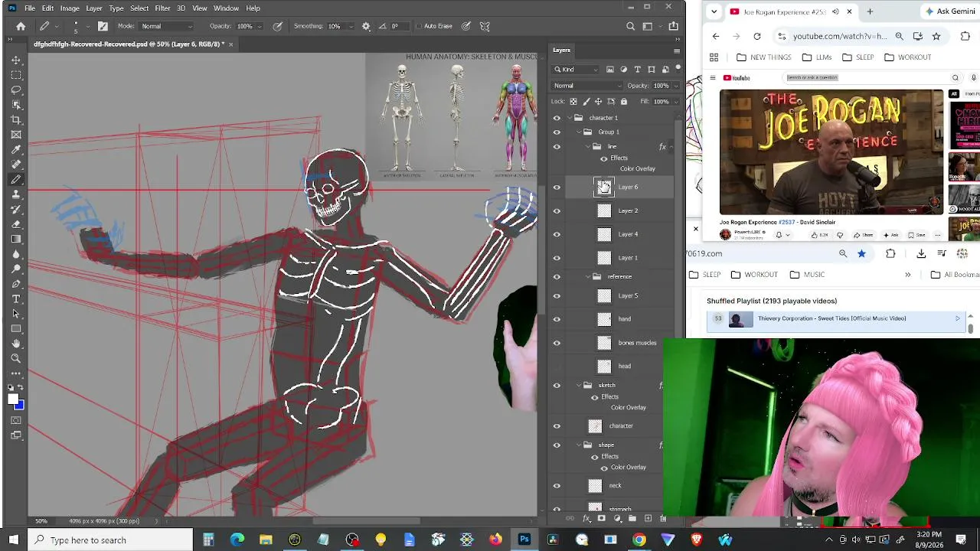Toggle visibility of bones muscles layer
Image resolution: width=980 pixels, height=551 pixels.
click(x=557, y=343)
